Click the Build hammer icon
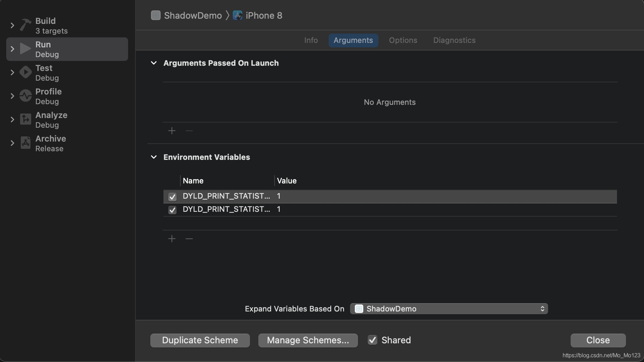 click(x=25, y=25)
